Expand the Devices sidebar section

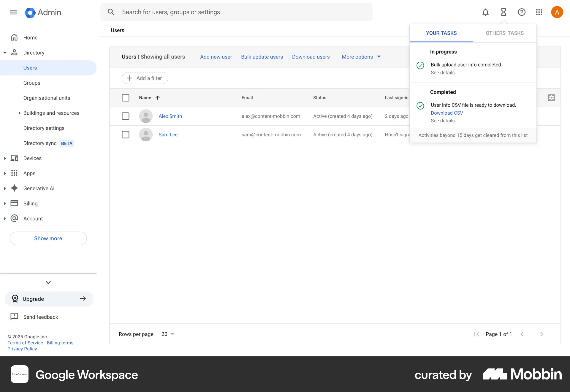(5, 158)
